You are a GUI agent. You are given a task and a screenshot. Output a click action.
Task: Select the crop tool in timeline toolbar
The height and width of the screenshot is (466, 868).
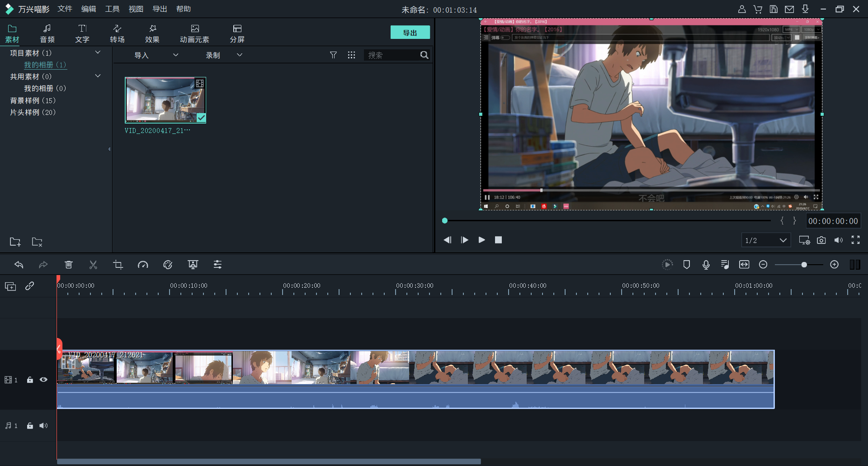[x=118, y=265]
